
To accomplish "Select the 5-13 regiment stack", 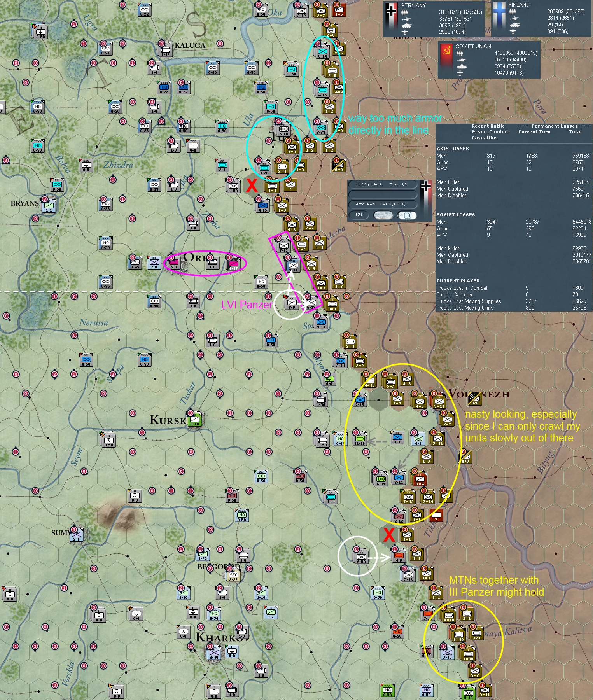I will [x=408, y=574].
